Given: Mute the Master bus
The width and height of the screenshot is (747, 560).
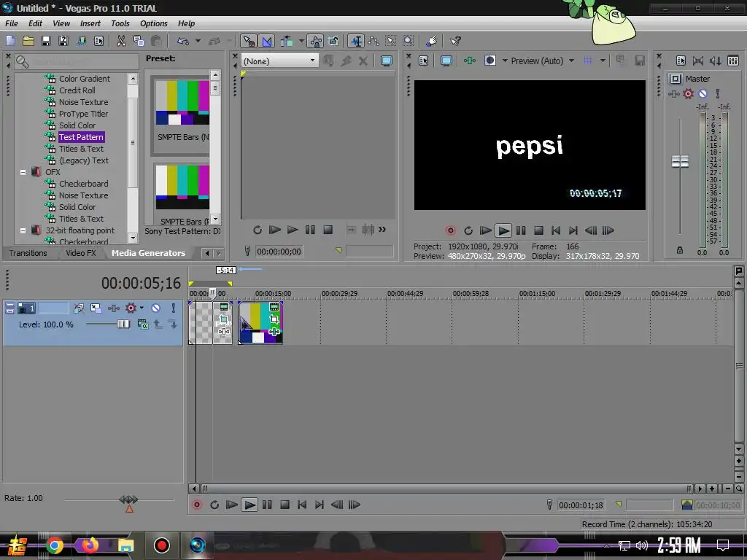Looking at the screenshot, I should coord(703,94).
